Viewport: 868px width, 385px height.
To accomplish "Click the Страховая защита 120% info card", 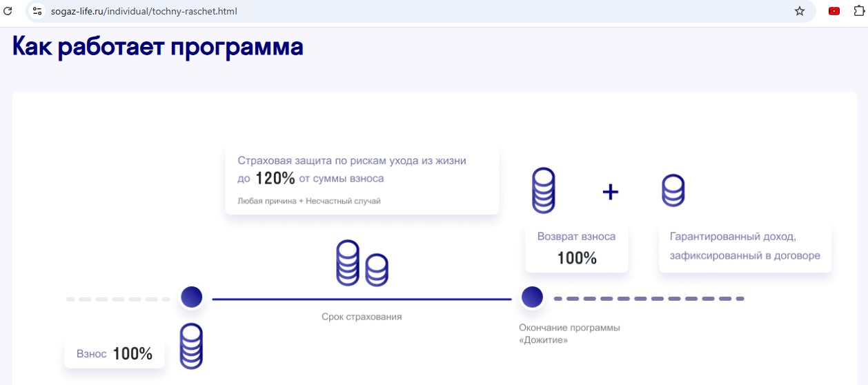I will [x=362, y=180].
